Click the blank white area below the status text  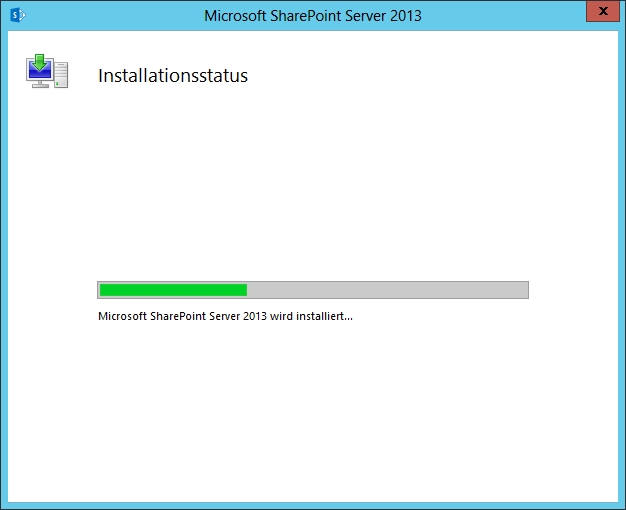pyautogui.click(x=312, y=410)
